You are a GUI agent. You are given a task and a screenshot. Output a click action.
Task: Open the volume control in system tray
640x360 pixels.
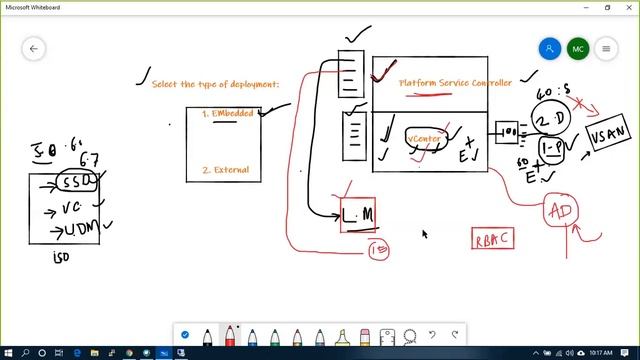(569, 353)
